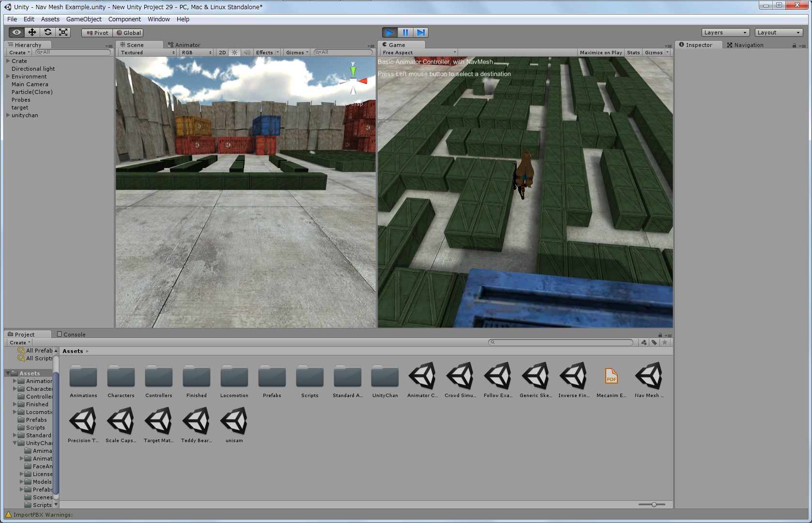Select the Scale tool
This screenshot has height=523, width=812.
coord(63,32)
